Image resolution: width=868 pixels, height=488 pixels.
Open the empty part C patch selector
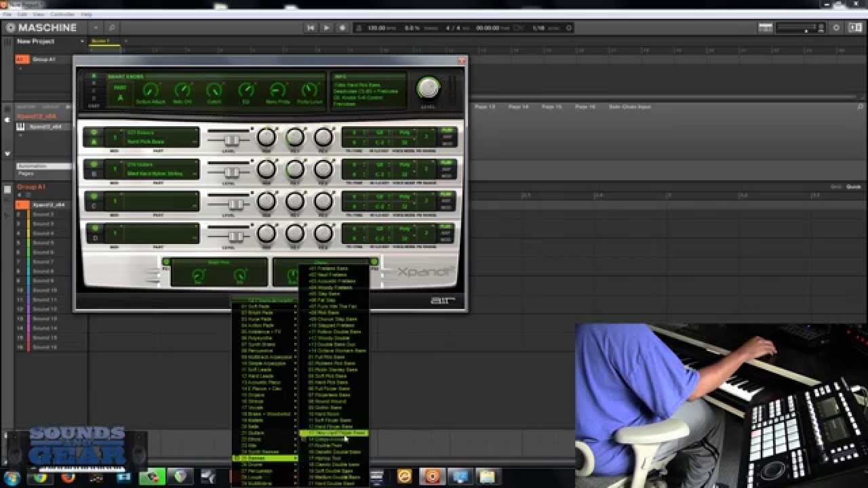[x=162, y=201]
